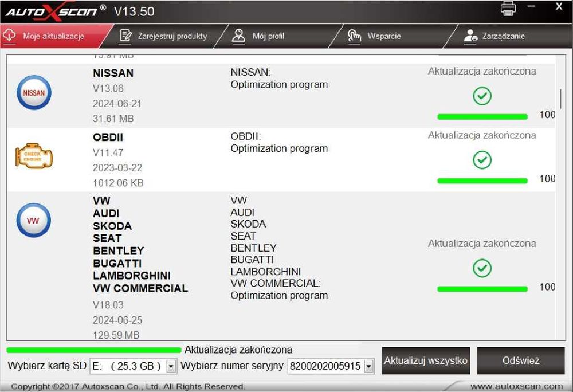Click the NISSAN size 31.61 MB
The image size is (573, 392).
[113, 119]
